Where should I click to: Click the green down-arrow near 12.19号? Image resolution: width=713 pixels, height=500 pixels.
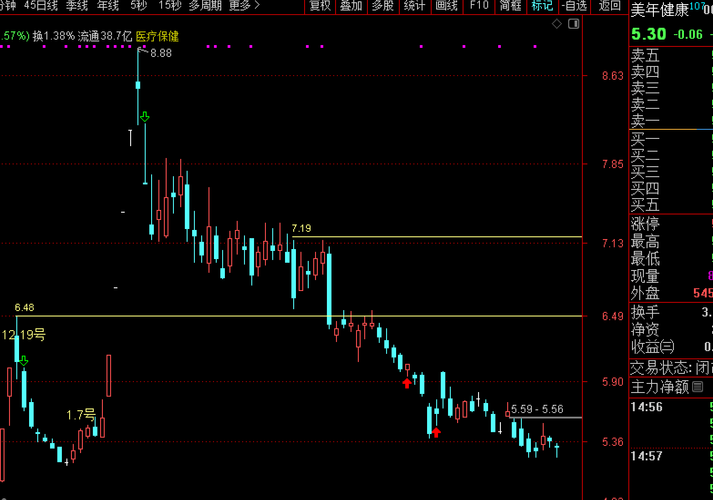pos(24,361)
